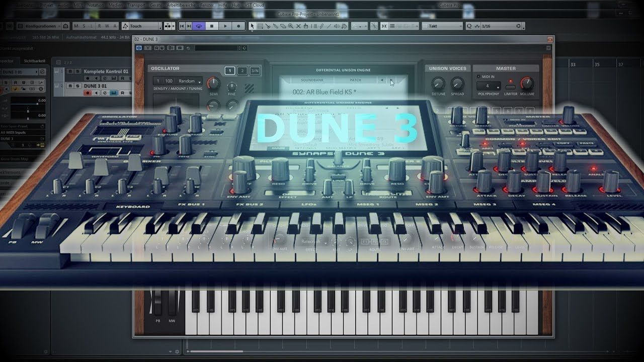Image resolution: width=644 pixels, height=362 pixels.
Task: Select the arrow object selection tool
Action: click(252, 26)
